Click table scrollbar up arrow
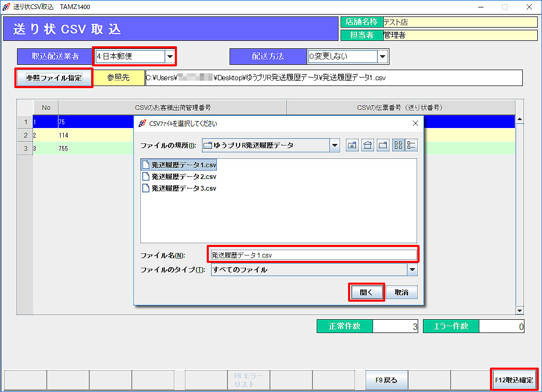This screenshot has width=542, height=392. click(x=520, y=120)
